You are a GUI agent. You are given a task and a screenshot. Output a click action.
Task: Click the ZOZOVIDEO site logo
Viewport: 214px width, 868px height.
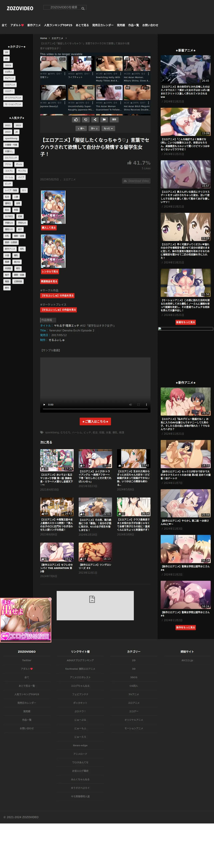click(x=20, y=9)
